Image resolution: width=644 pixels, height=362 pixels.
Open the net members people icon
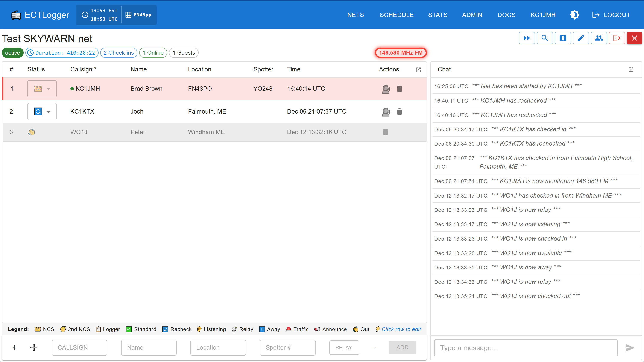click(x=599, y=38)
